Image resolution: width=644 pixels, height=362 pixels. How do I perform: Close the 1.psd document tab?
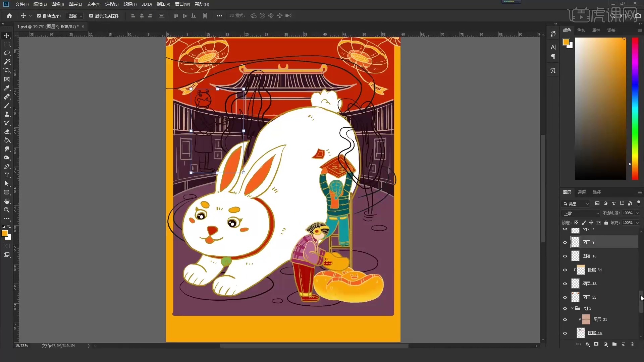point(83,26)
